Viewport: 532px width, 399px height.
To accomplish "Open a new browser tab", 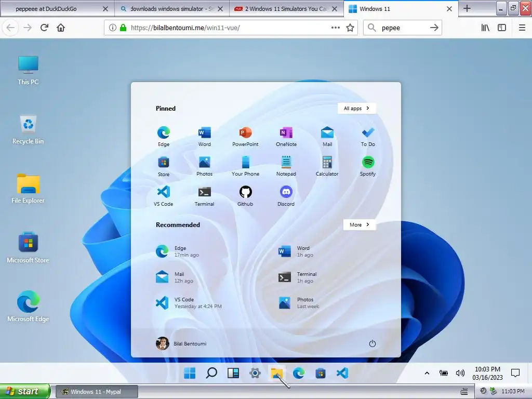I will pos(467,8).
